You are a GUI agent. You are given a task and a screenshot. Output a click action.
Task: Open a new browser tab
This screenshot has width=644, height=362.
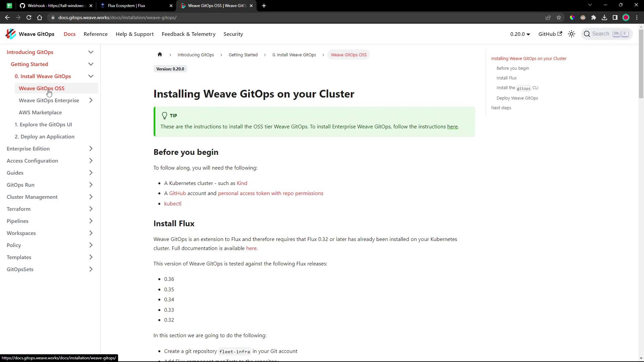pos(264,6)
